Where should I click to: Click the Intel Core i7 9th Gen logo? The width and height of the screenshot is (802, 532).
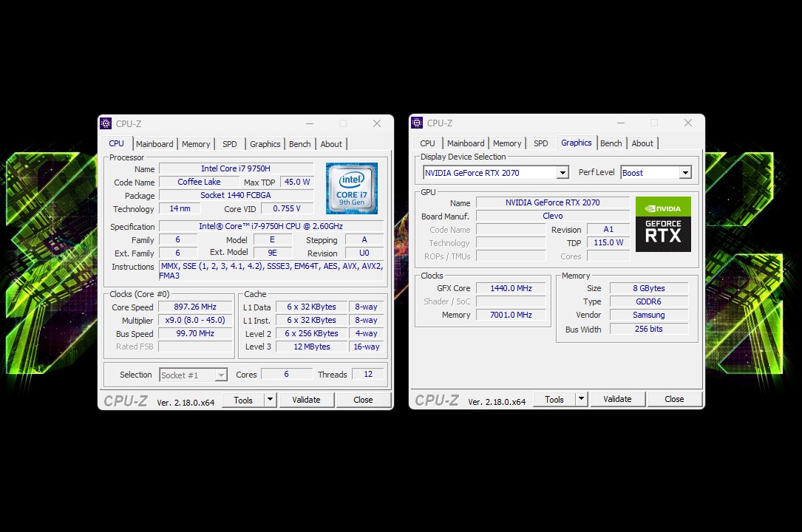tap(352, 188)
